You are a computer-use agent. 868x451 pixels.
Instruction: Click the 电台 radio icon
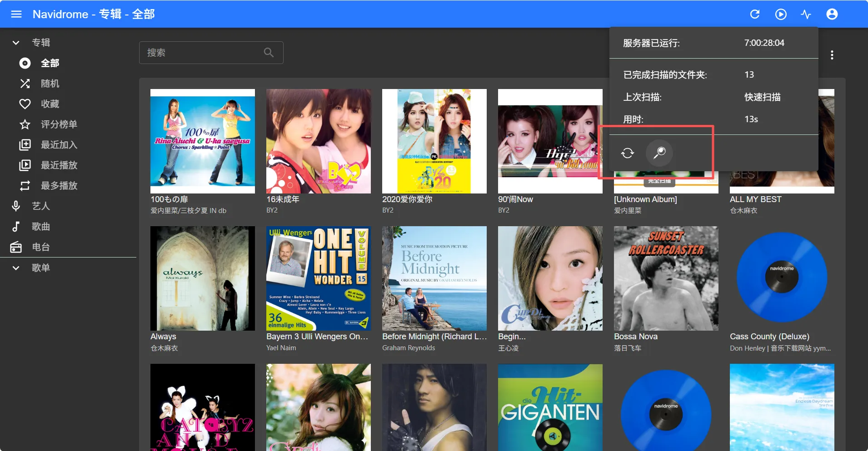pos(16,247)
